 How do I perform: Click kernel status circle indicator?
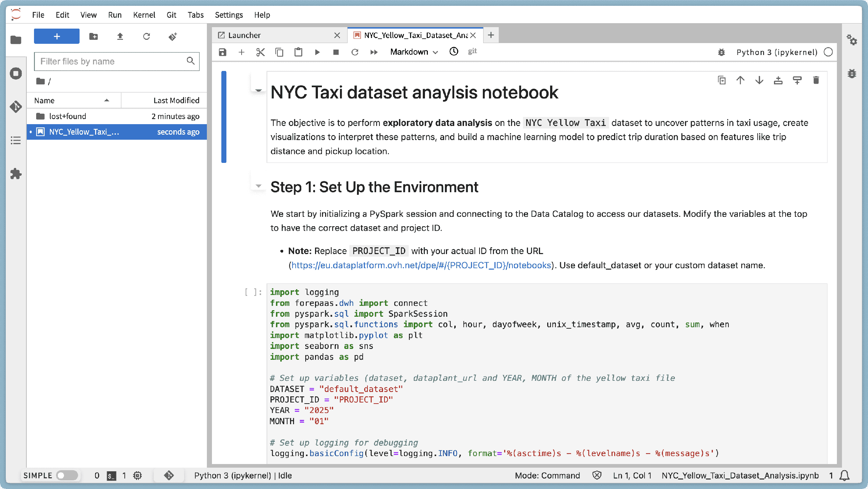coord(829,52)
